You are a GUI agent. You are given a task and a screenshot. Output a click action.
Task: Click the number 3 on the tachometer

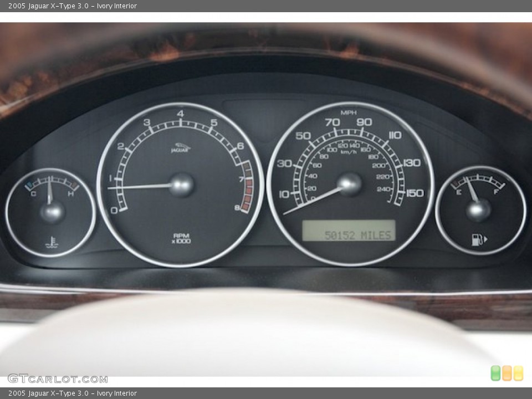[x=146, y=122]
